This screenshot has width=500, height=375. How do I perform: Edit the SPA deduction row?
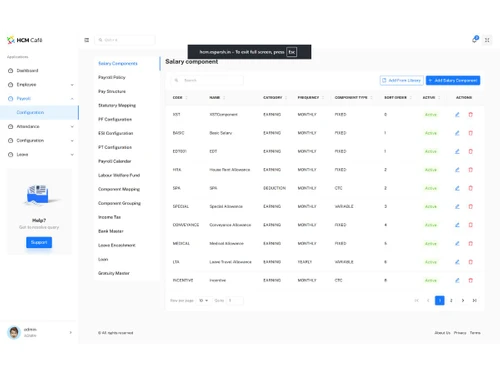457,188
